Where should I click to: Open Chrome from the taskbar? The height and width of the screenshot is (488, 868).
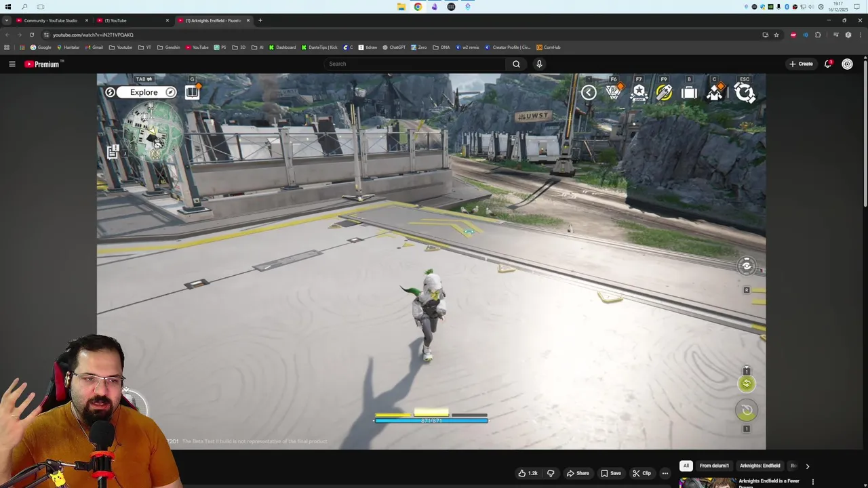point(418,7)
